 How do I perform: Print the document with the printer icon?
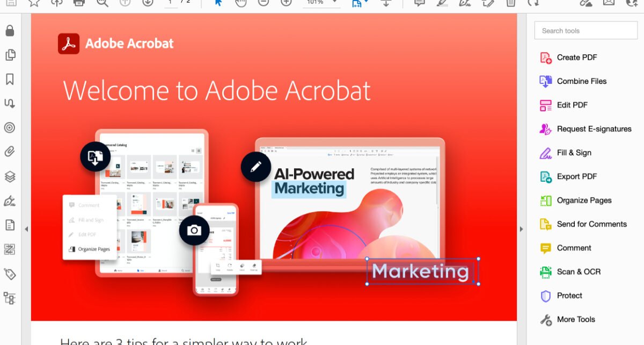79,2
